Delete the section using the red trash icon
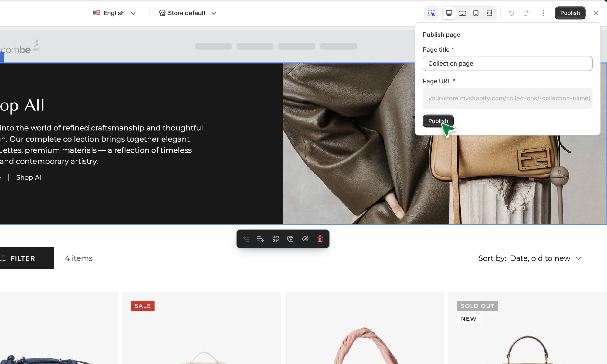The height and width of the screenshot is (364, 607). click(320, 239)
